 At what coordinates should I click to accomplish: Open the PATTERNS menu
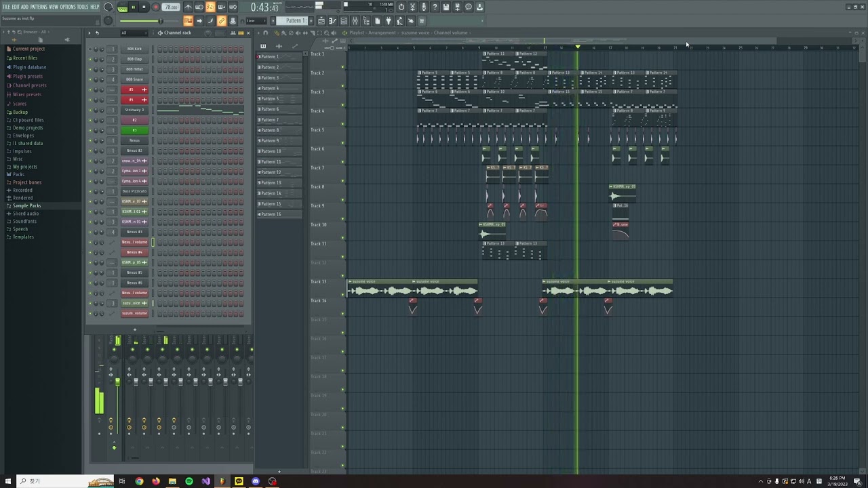[x=39, y=7]
